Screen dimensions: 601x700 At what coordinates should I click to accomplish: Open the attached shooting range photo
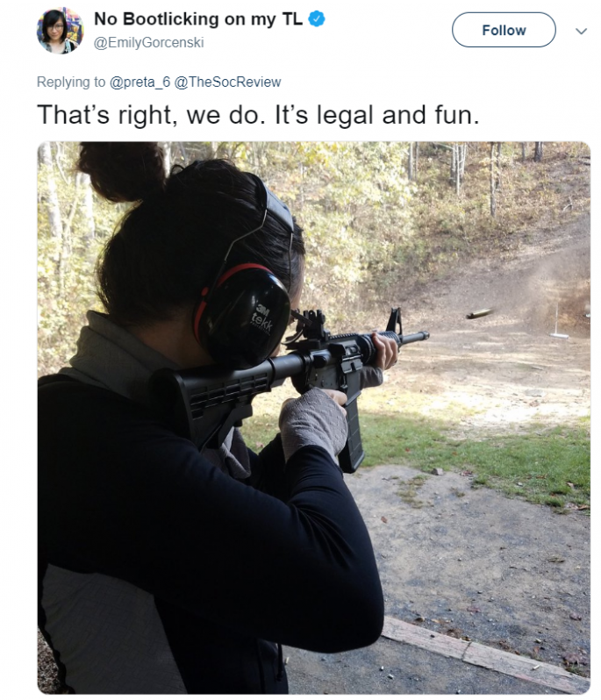pyautogui.click(x=313, y=418)
